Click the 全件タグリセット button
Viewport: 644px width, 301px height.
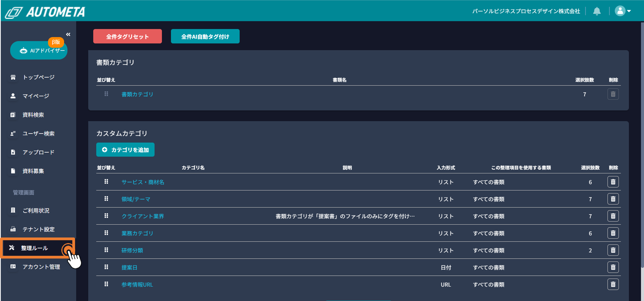(127, 36)
